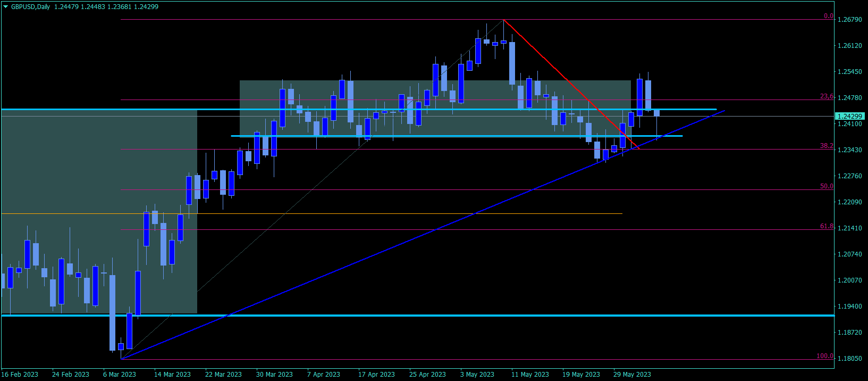The width and height of the screenshot is (868, 381).
Task: Click the 50.0 Fibonacci level label
Action: click(827, 186)
